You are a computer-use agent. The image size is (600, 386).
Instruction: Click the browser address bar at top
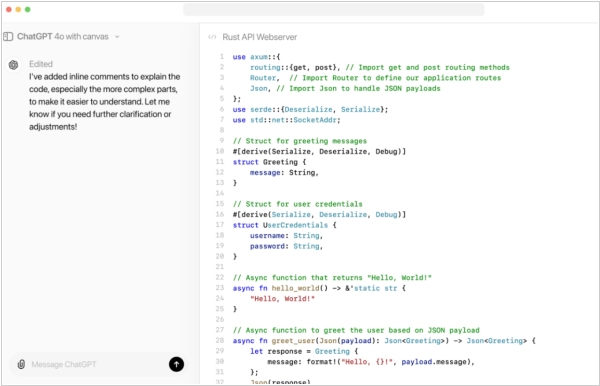pyautogui.click(x=334, y=10)
